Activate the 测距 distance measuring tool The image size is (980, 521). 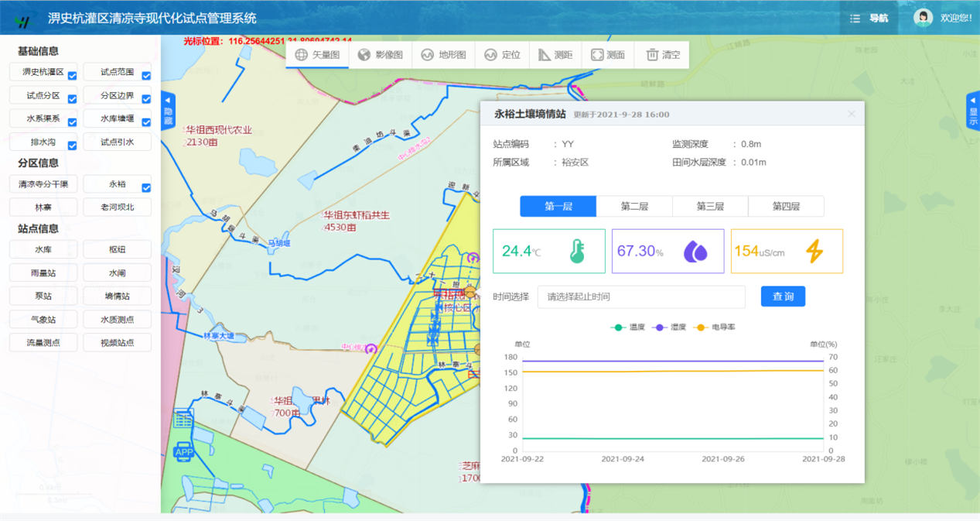pos(555,55)
